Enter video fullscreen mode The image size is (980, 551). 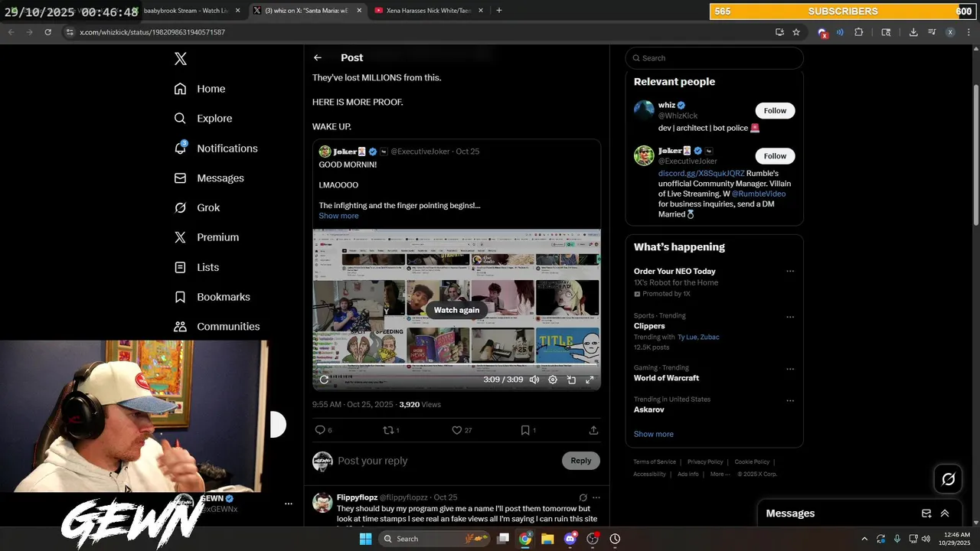pos(590,380)
